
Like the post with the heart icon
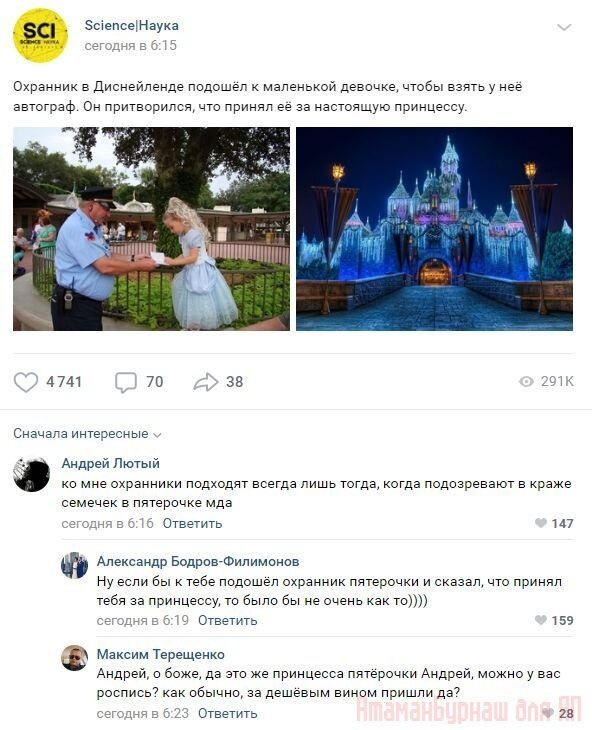pyautogui.click(x=26, y=382)
